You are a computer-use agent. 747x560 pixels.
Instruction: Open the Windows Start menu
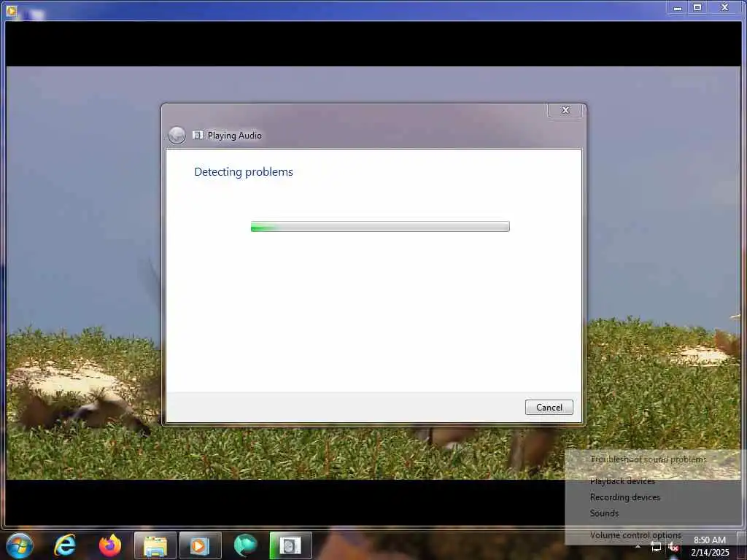pos(20,545)
